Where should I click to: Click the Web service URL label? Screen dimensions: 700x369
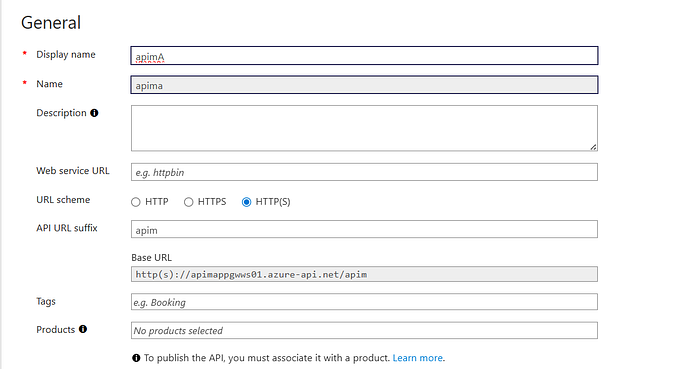pos(73,171)
